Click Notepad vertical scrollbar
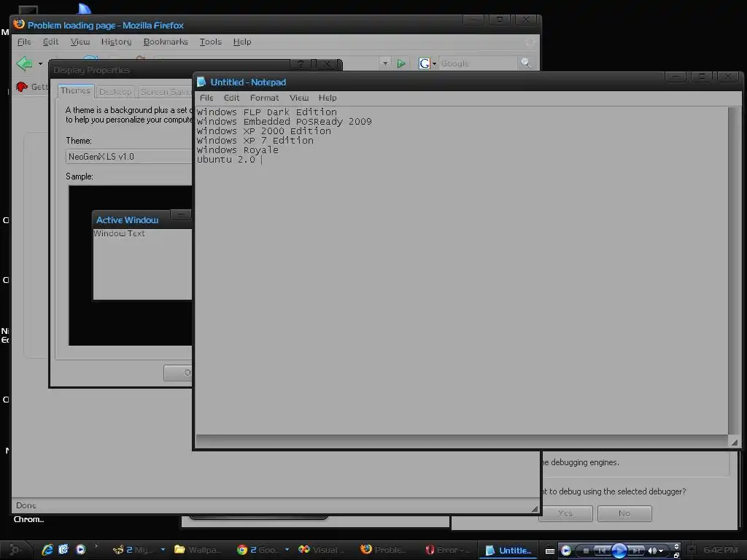The image size is (747, 560). [x=734, y=271]
